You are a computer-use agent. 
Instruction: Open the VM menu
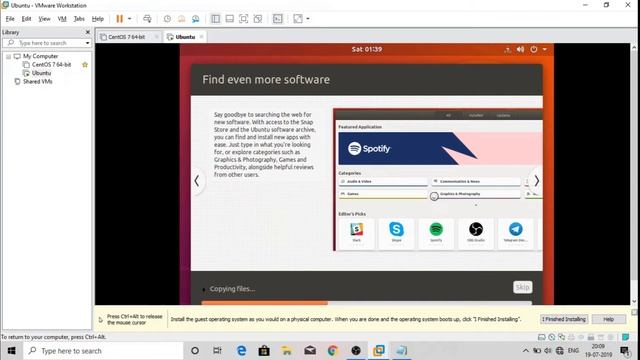(62, 19)
